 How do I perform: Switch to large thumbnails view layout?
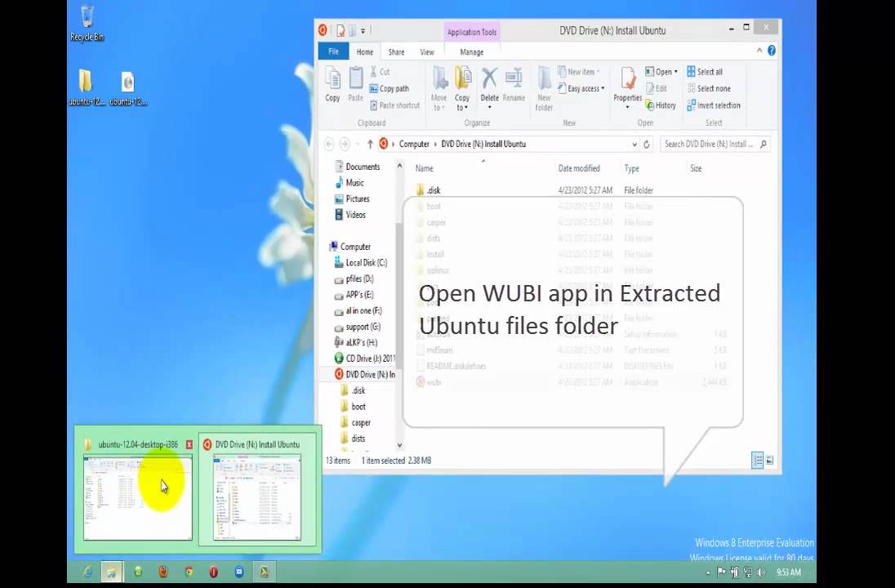click(769, 460)
